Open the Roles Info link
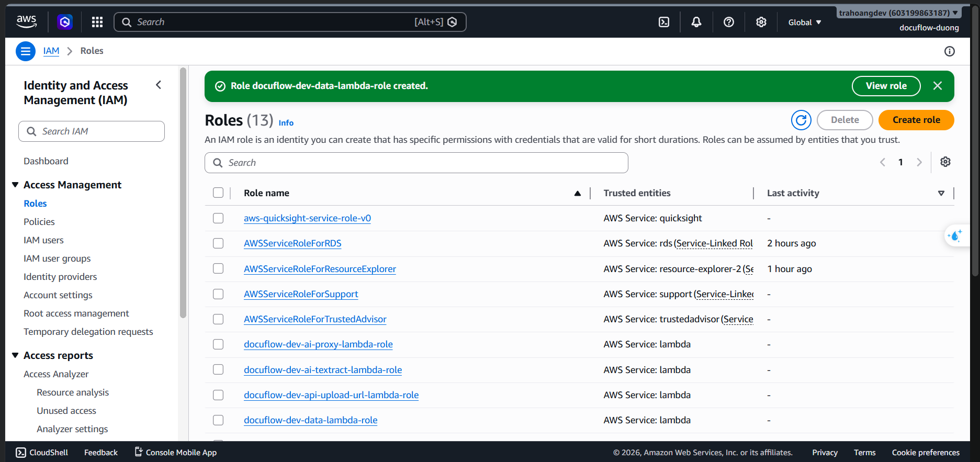Viewport: 980px width, 462px height. [286, 123]
